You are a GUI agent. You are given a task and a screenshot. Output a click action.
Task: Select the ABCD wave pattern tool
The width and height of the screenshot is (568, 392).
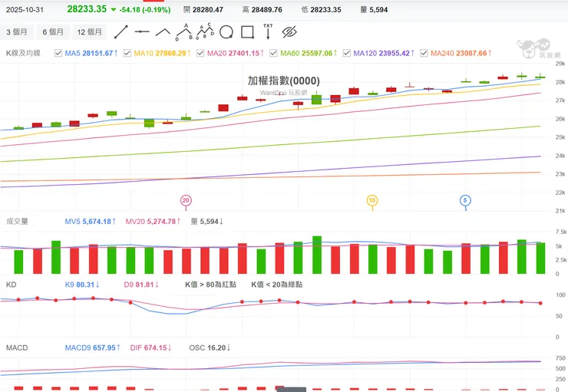click(205, 31)
